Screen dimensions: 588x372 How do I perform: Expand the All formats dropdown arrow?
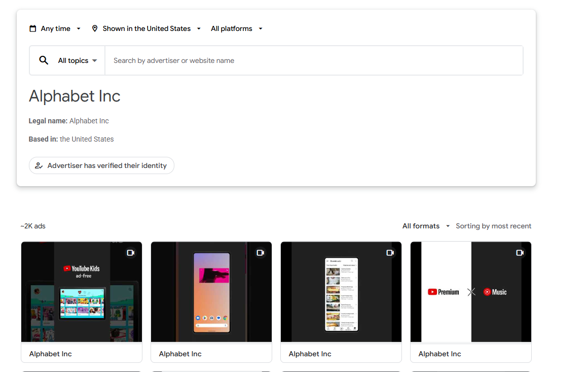(448, 226)
